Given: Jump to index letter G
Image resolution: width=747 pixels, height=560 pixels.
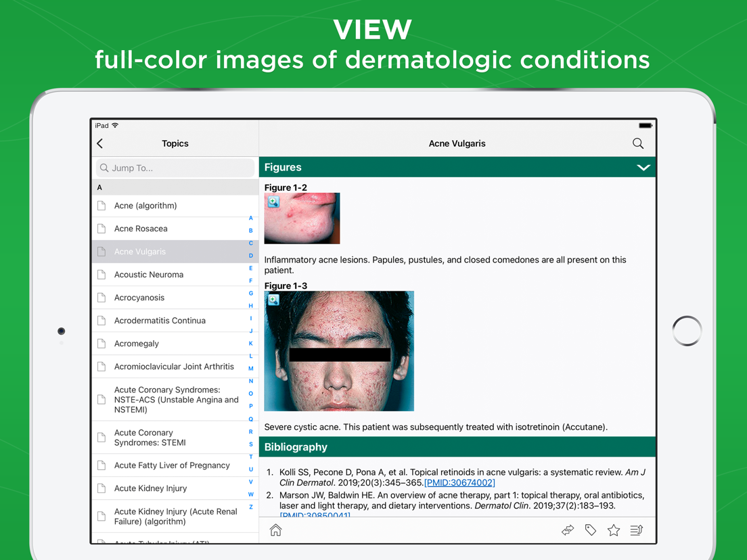Looking at the screenshot, I should (x=250, y=294).
